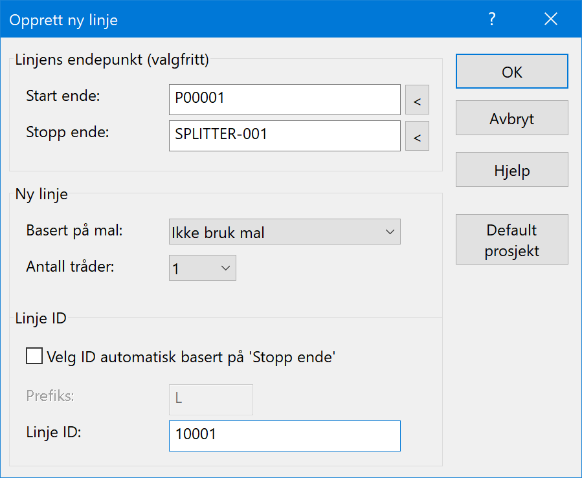Focus the Start ende field containing P00001
The width and height of the screenshot is (582, 478).
click(285, 99)
